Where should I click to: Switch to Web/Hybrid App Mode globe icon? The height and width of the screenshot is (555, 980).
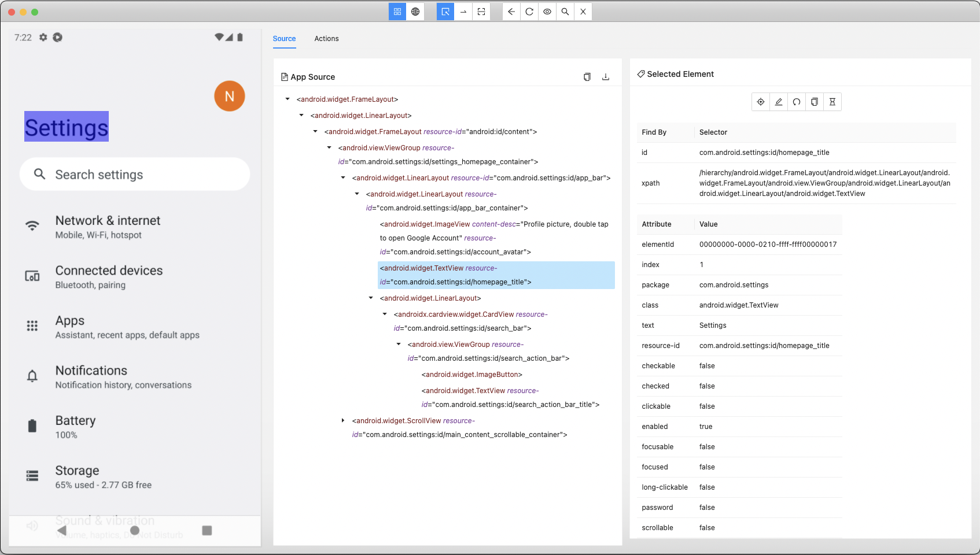415,12
